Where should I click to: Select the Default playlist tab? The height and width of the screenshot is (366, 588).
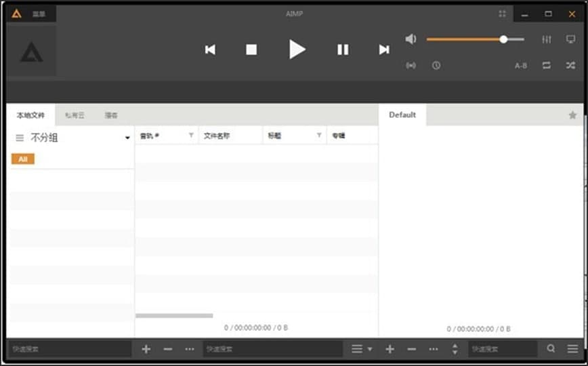click(x=402, y=115)
